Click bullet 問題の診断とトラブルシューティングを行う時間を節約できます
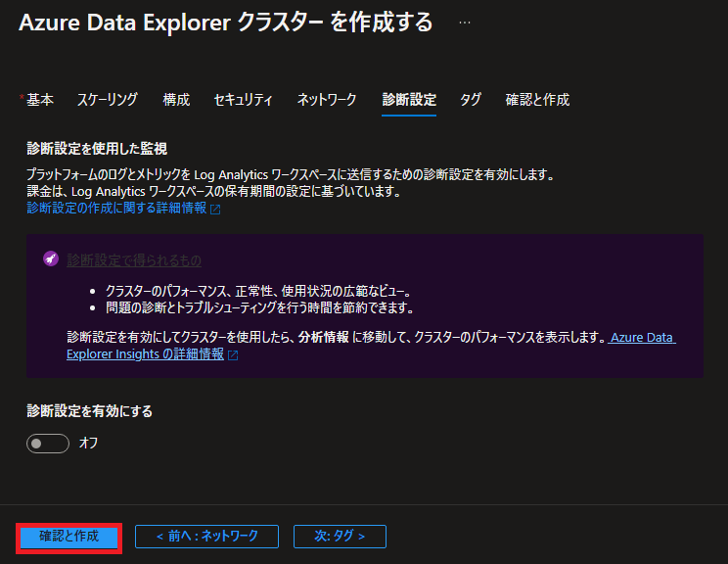 pyautogui.click(x=259, y=307)
